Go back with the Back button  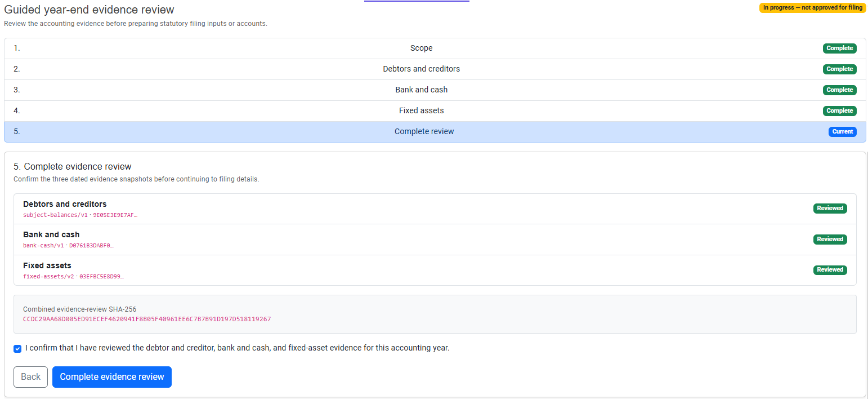[30, 377]
